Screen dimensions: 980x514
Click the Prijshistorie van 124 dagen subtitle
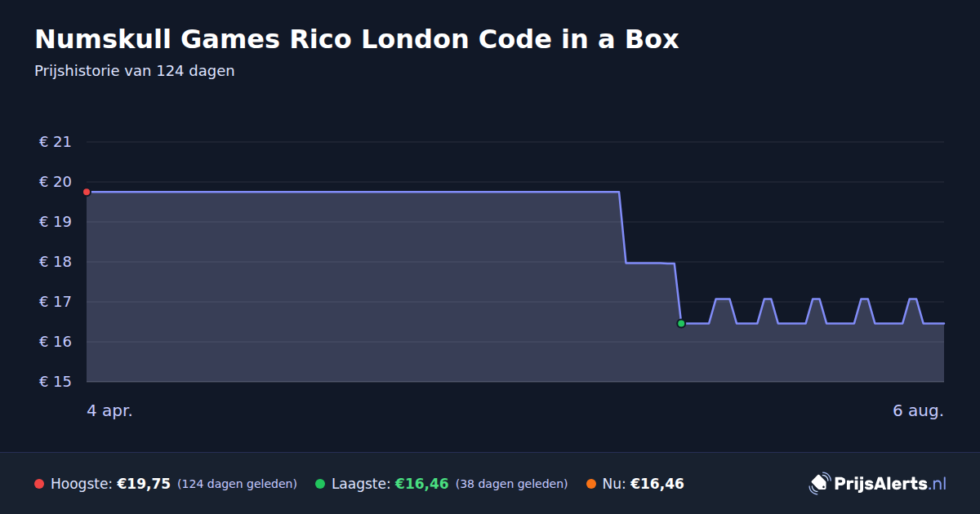[x=135, y=71]
